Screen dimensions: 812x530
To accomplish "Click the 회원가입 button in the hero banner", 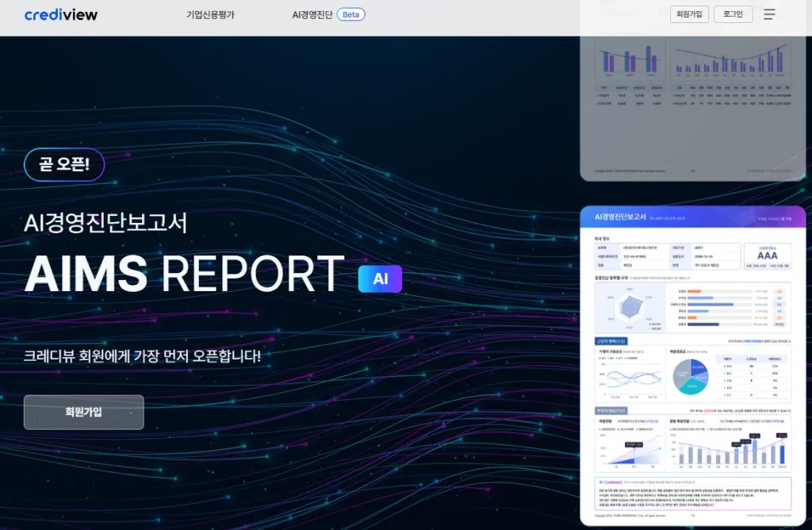I will (x=84, y=412).
